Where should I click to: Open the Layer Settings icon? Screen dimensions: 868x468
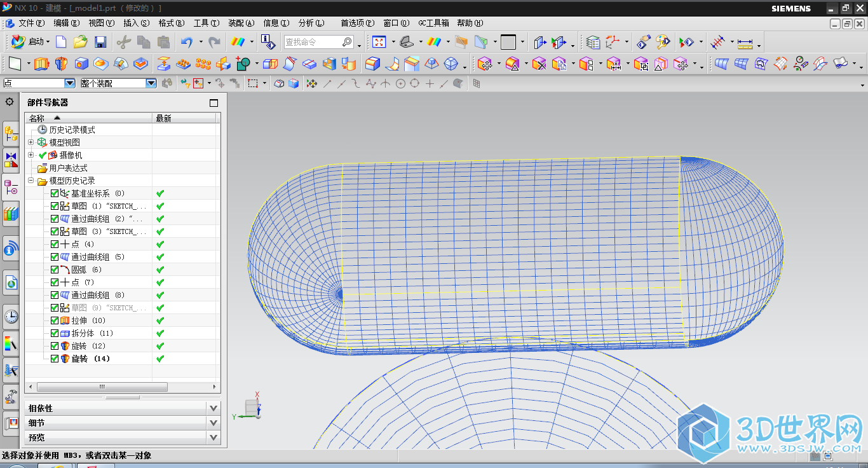point(593,43)
